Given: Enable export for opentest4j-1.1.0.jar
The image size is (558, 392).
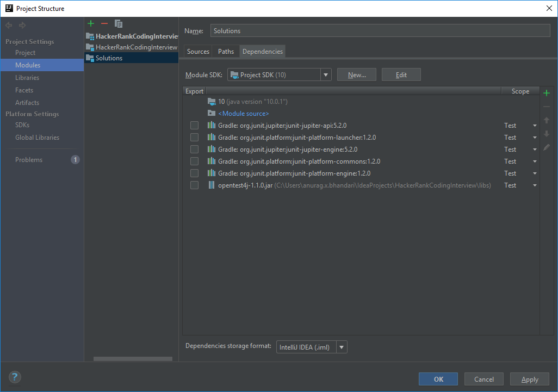Looking at the screenshot, I should click(194, 185).
